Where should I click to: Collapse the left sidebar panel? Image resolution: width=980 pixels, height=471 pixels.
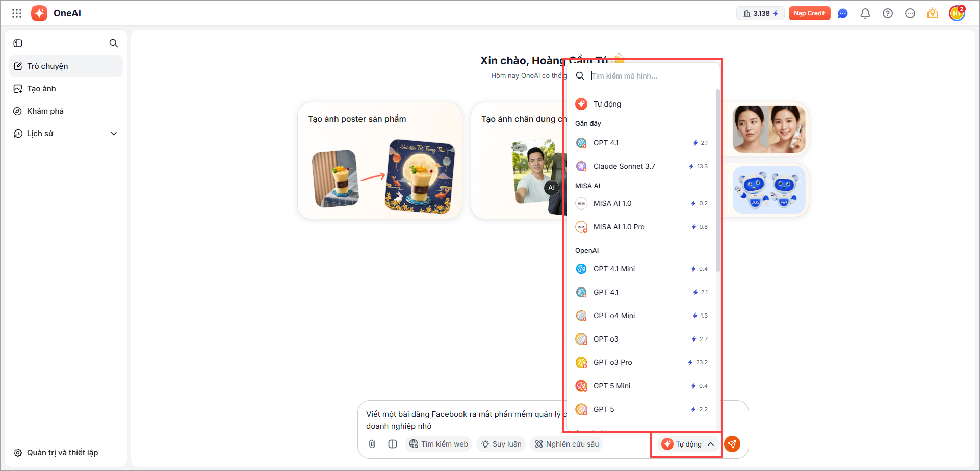[x=18, y=43]
